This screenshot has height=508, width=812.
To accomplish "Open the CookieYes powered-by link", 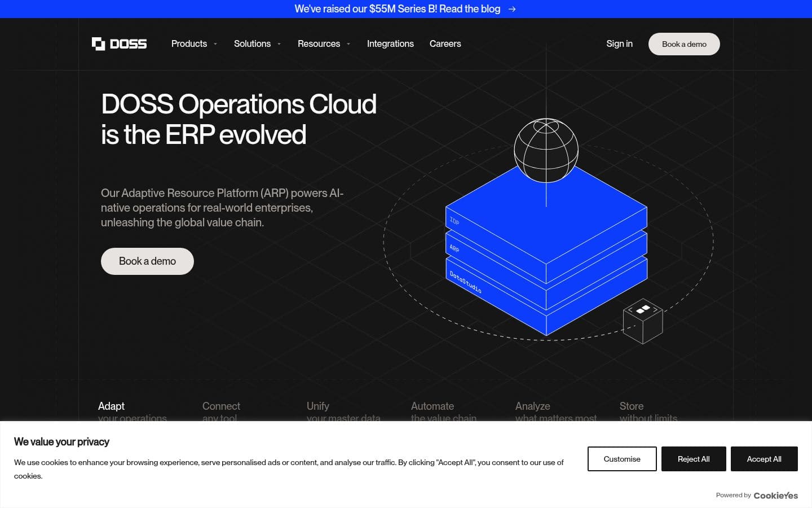I will tap(775, 496).
